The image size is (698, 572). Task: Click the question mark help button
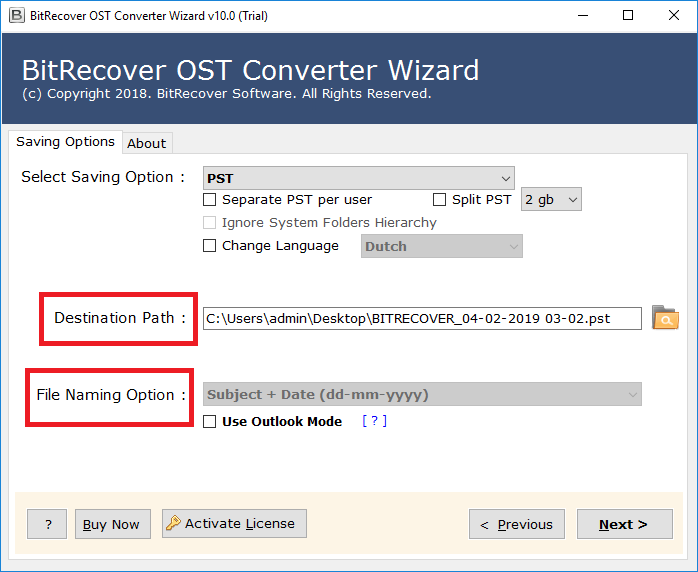(x=47, y=524)
